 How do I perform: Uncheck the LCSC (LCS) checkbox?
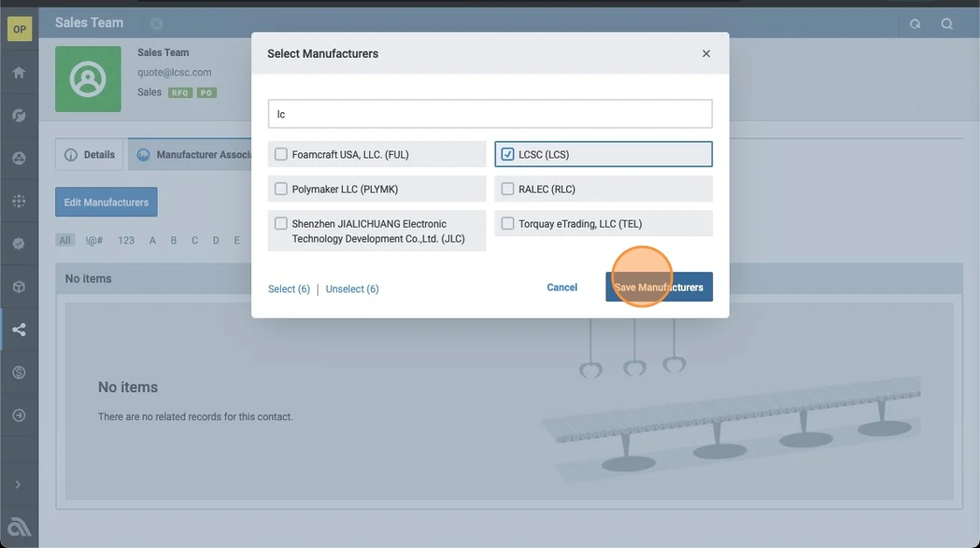click(507, 154)
